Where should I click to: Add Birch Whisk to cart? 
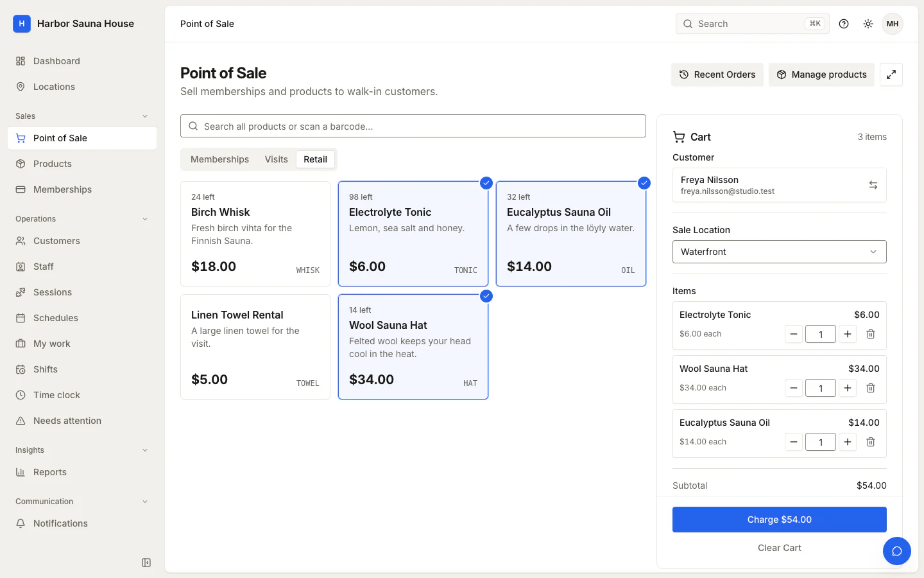pos(255,234)
